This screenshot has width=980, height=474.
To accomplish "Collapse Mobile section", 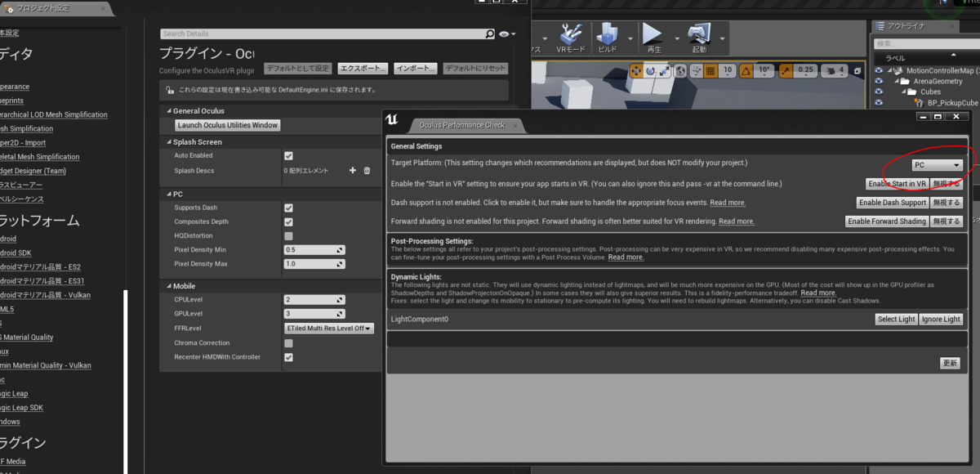I will [168, 286].
